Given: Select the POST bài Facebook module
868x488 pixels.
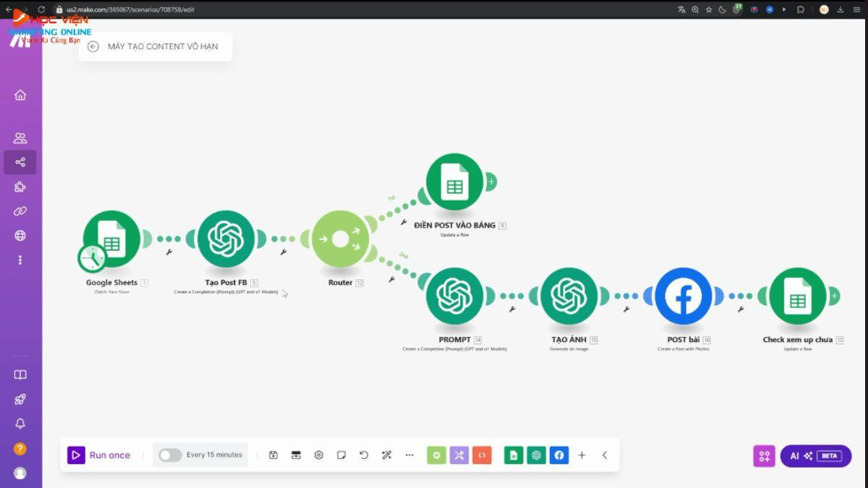Looking at the screenshot, I should tap(684, 296).
